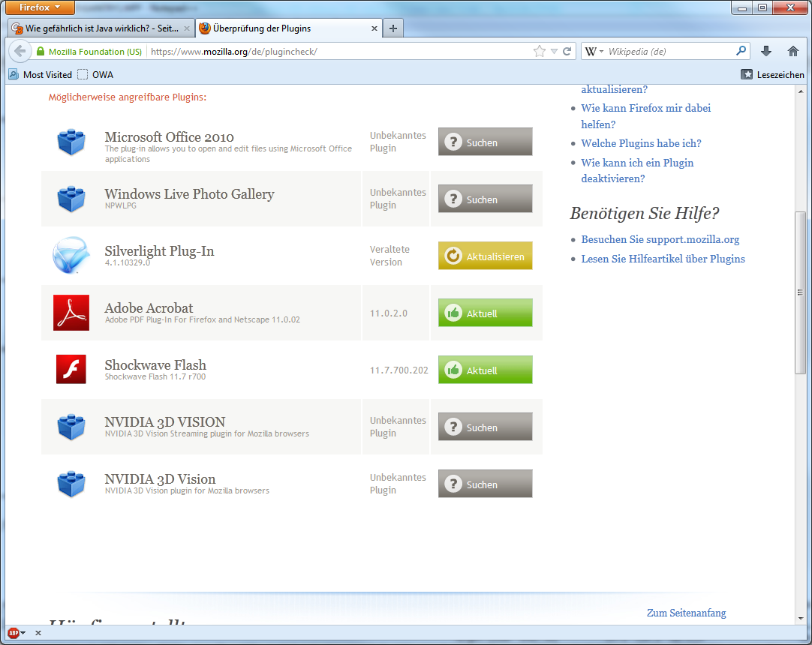Screen dimensions: 812x645
Task: Go to the home page icon
Action: [x=792, y=51]
